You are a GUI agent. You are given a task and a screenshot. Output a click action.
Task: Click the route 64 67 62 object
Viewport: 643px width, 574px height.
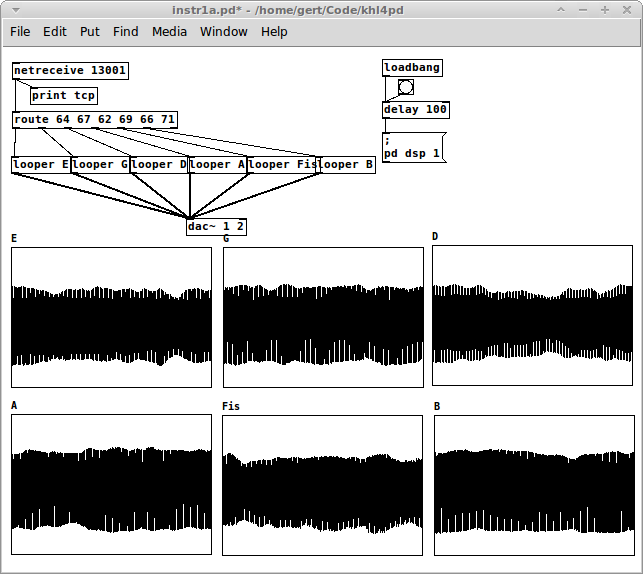pyautogui.click(x=95, y=120)
